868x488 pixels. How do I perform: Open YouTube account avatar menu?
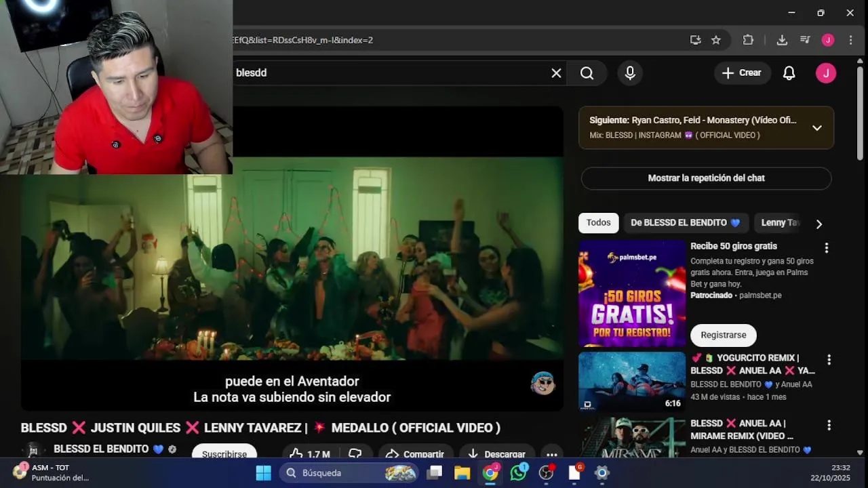(x=826, y=73)
